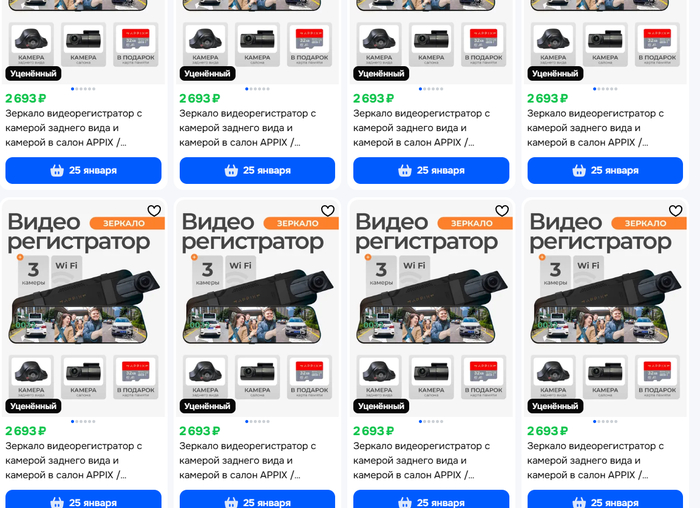
Task: Add the second top-row product to cart
Action: 257,171
